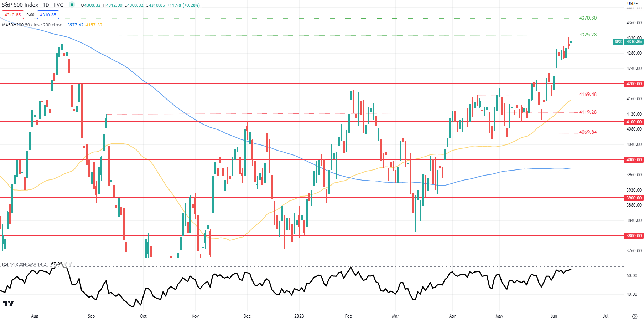Click the +11.98 (+0.28%) change value
The height and width of the screenshot is (320, 644).
coord(183,5)
